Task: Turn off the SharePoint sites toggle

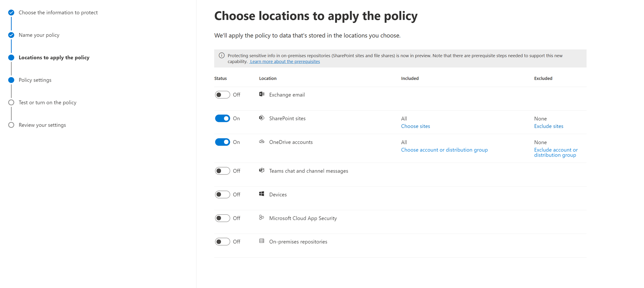Action: [223, 118]
